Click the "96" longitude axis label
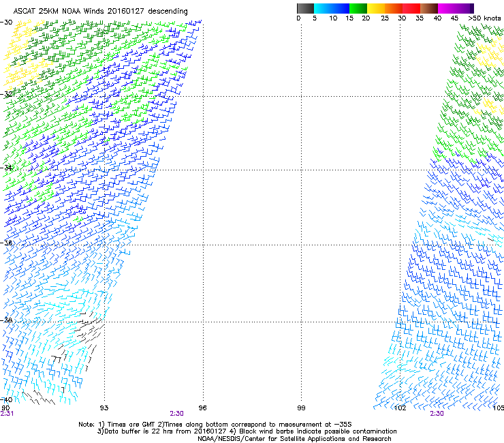This screenshot has width=504, height=443. [202, 408]
